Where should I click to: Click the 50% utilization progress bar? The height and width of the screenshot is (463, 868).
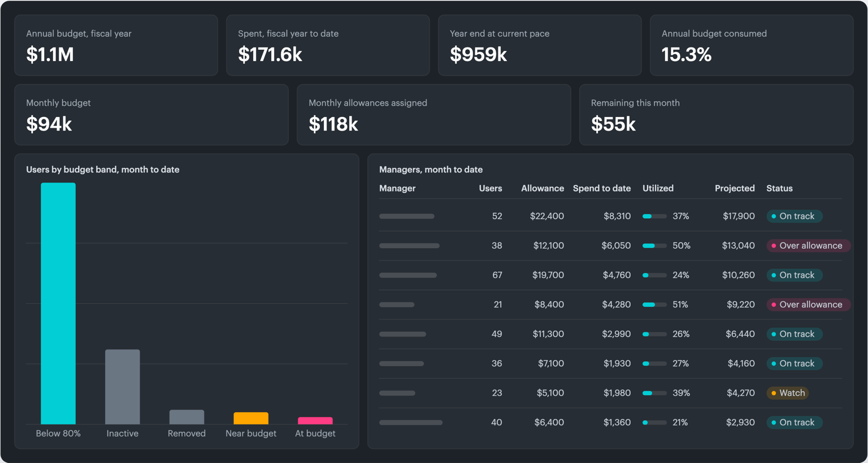(654, 246)
